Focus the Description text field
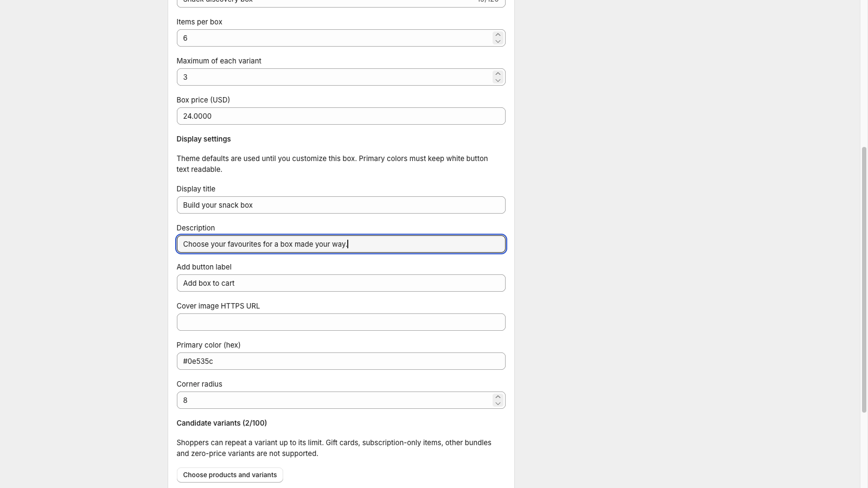868x488 pixels. [x=341, y=244]
